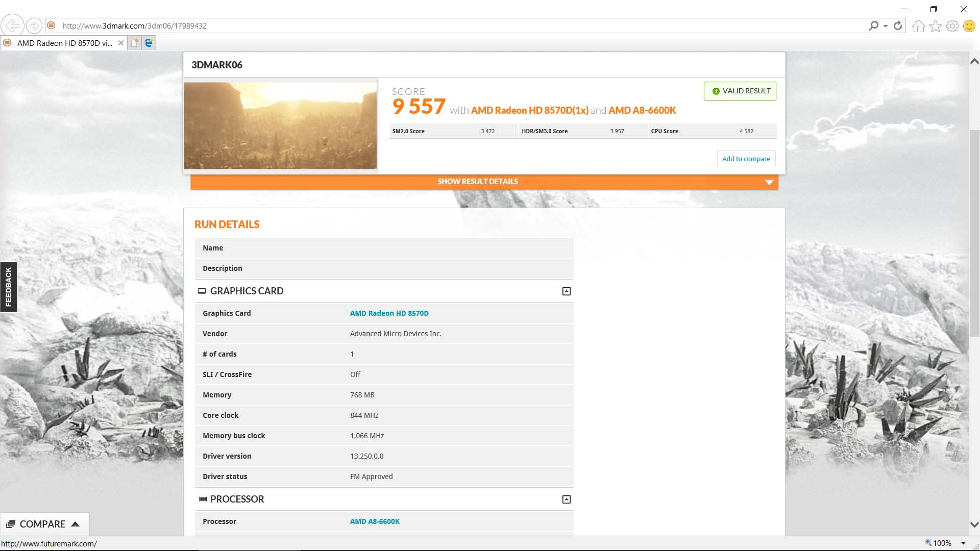Open AMD Radeon HD 8570D(1x) link in score header
The width and height of the screenshot is (980, 551).
(529, 110)
